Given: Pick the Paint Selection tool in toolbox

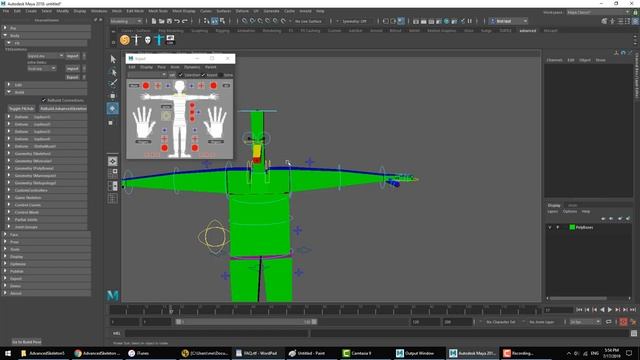Looking at the screenshot, I should pos(113,84).
